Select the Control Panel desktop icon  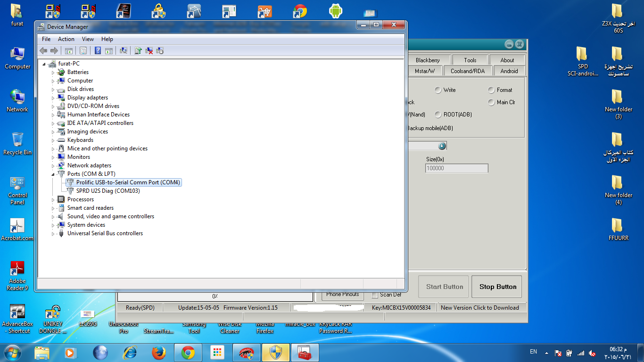17,190
